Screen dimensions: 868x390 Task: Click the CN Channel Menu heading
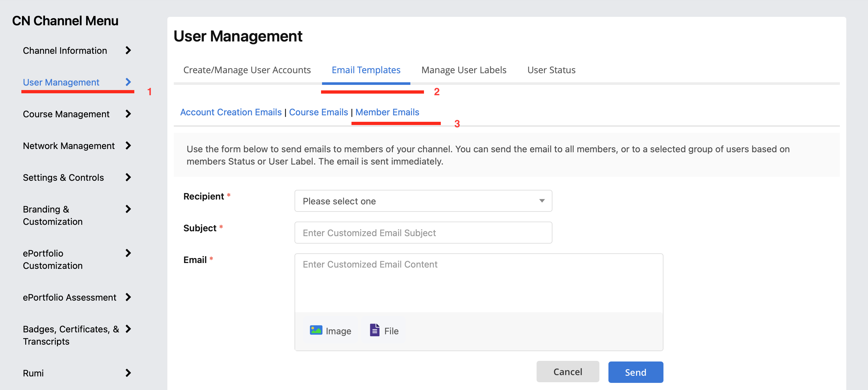coord(65,21)
